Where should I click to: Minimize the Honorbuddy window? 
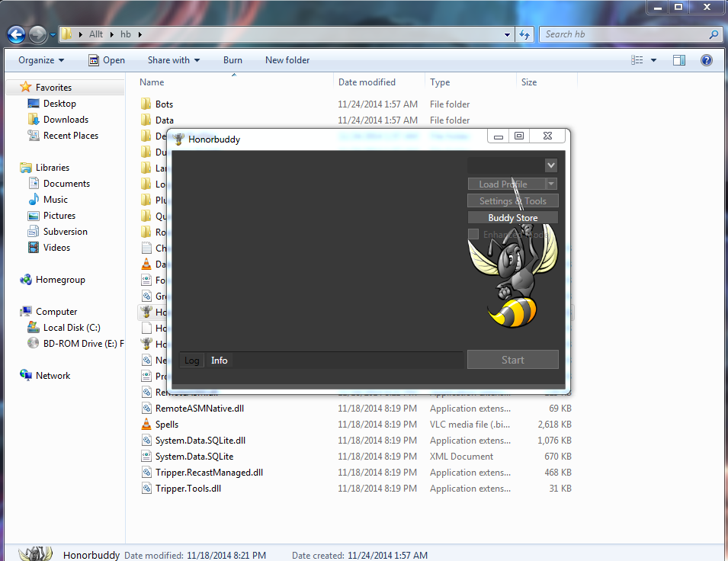pos(499,136)
